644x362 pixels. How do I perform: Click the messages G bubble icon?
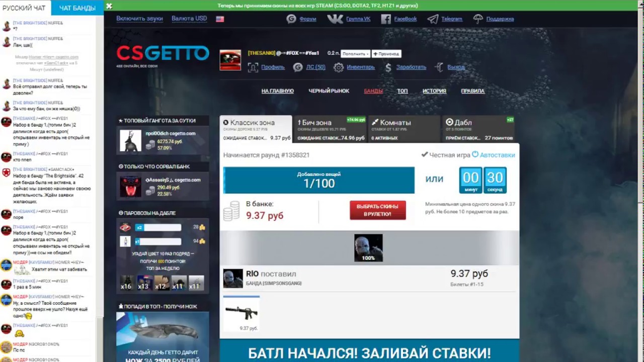tap(298, 67)
